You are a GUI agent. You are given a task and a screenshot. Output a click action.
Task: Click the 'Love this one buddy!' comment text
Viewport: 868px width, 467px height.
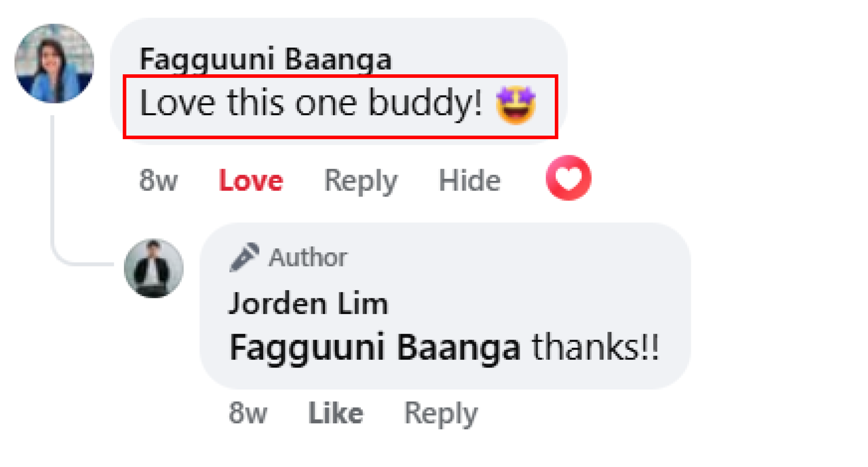pyautogui.click(x=311, y=103)
